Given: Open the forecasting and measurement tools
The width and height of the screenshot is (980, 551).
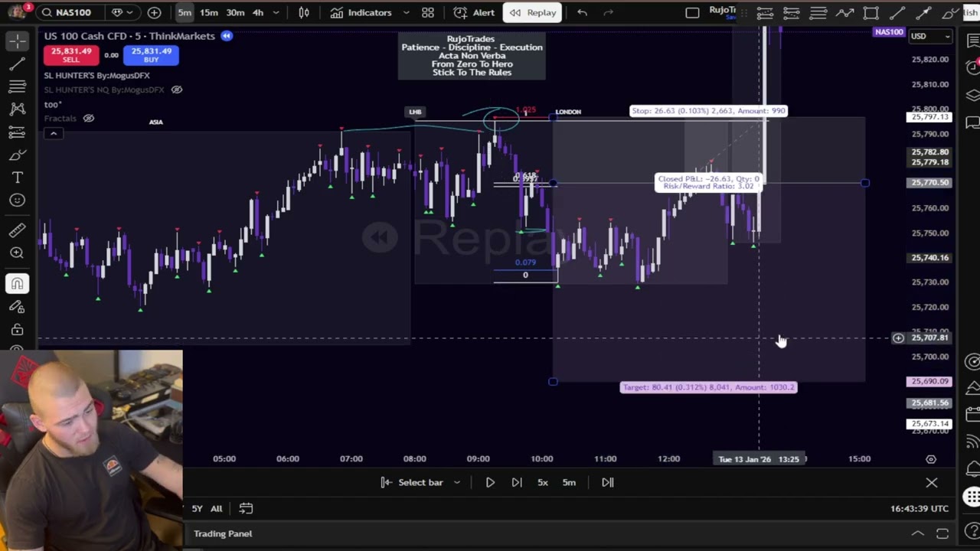Looking at the screenshot, I should 17,132.
